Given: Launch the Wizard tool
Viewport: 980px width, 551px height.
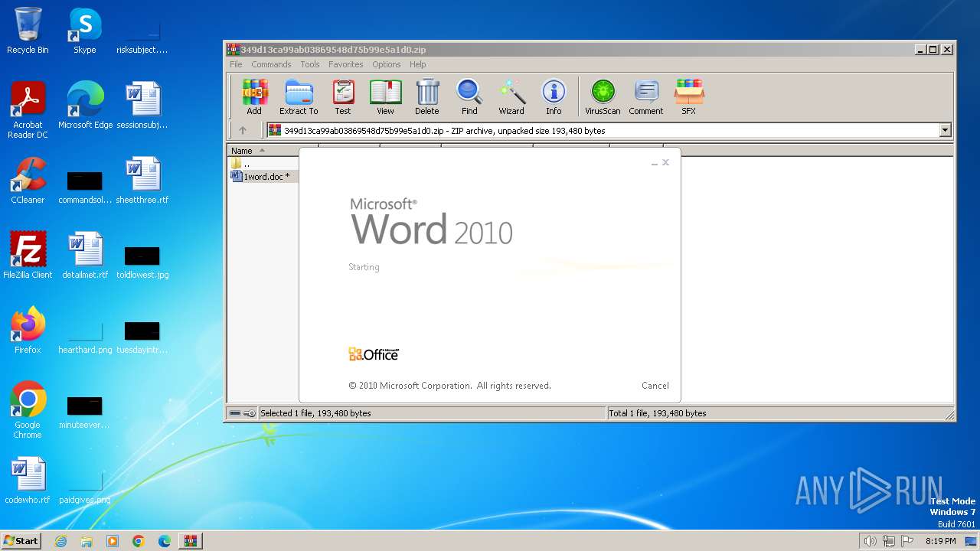Looking at the screenshot, I should tap(511, 97).
